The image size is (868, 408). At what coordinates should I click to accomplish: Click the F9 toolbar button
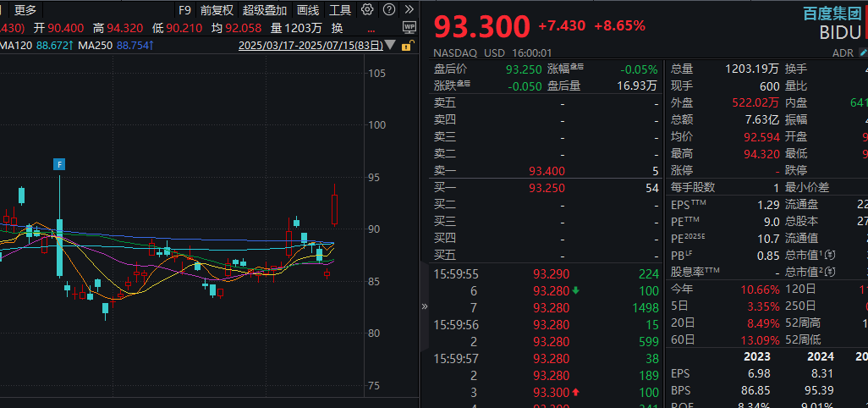tap(185, 9)
